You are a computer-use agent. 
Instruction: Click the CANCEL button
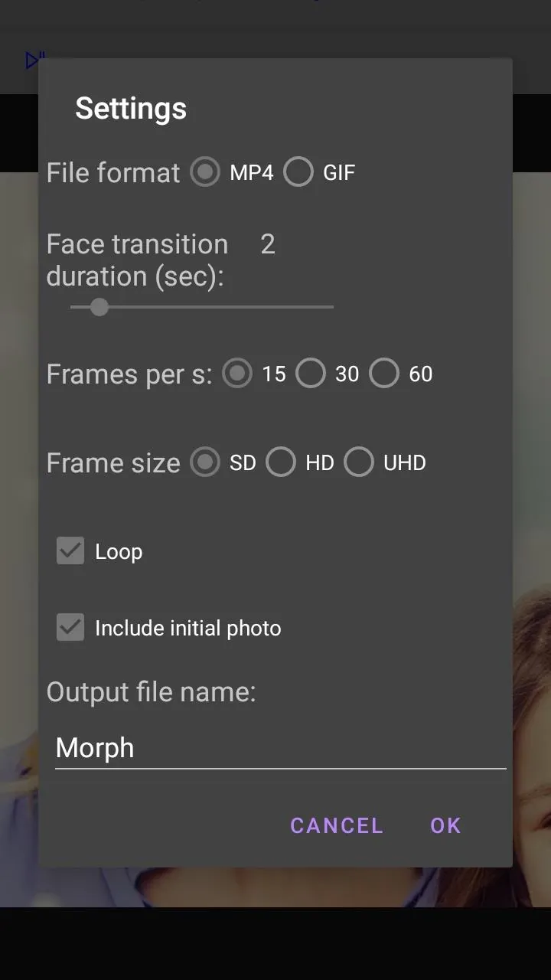pos(337,825)
